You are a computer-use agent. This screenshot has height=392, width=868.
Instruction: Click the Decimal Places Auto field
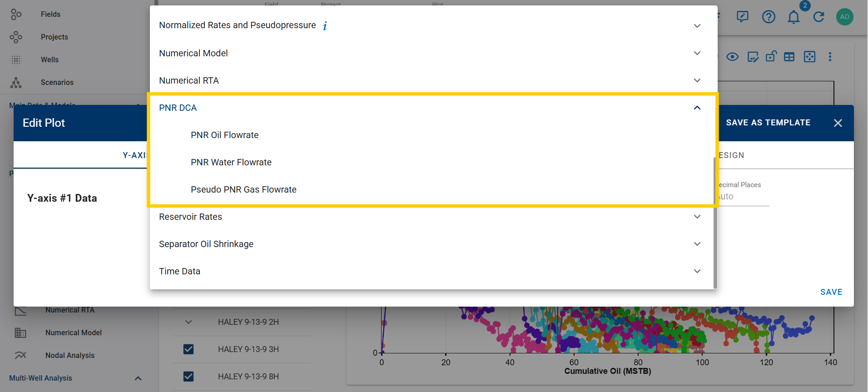point(744,197)
